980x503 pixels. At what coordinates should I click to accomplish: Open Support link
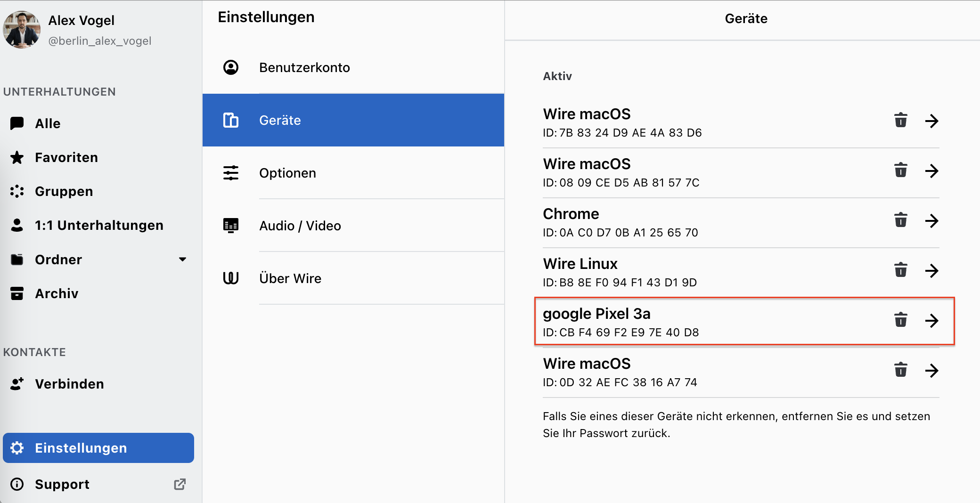coord(98,484)
